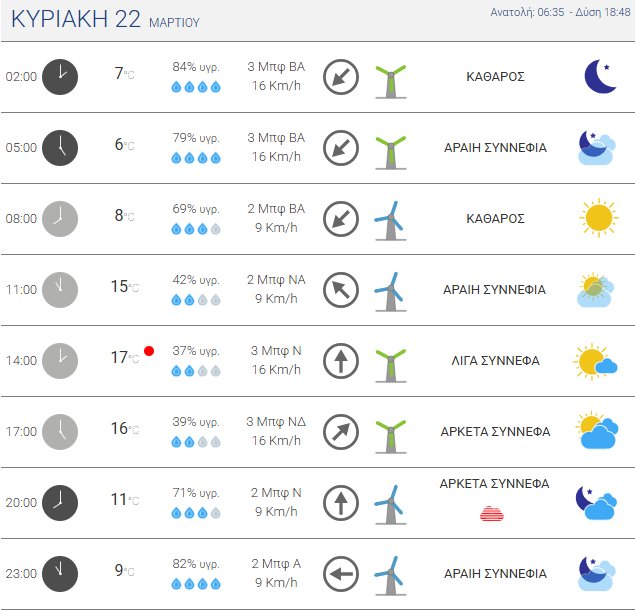Screen dimensions: 635x610
Task: Click the sun icon at 08:00
Action: click(598, 218)
